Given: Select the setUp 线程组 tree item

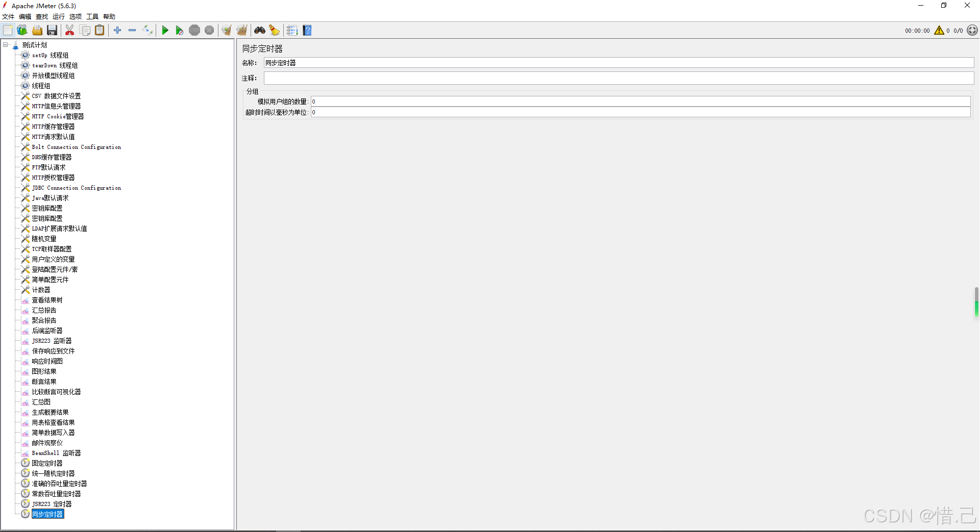Looking at the screenshot, I should pyautogui.click(x=50, y=55).
